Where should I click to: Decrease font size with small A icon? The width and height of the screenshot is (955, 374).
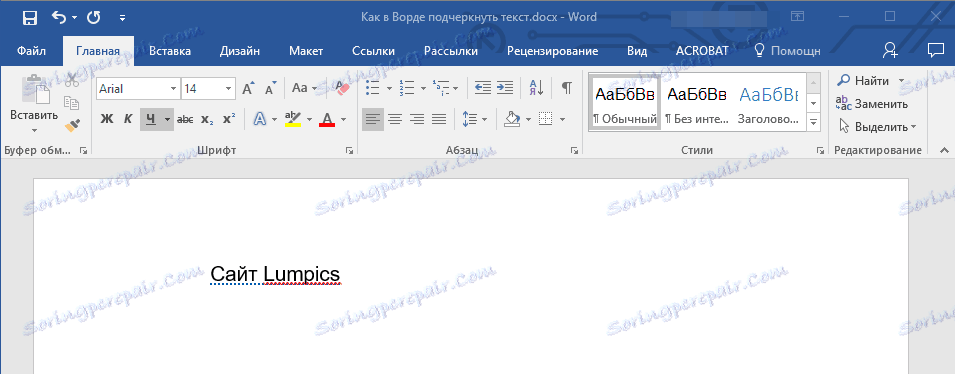coord(271,89)
